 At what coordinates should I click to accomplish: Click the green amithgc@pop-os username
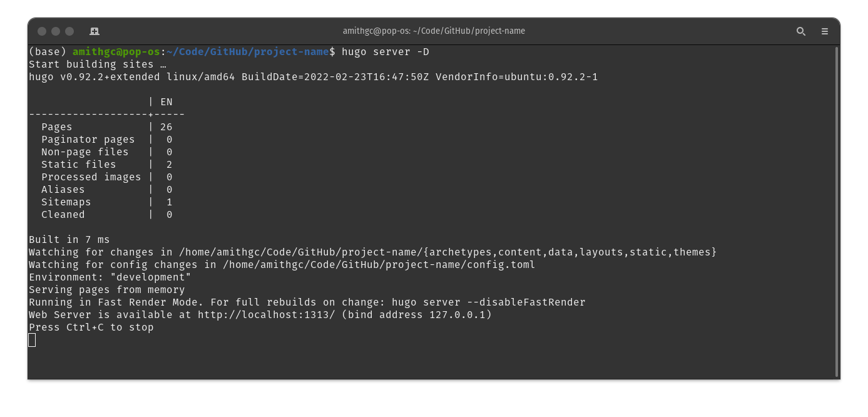116,51
